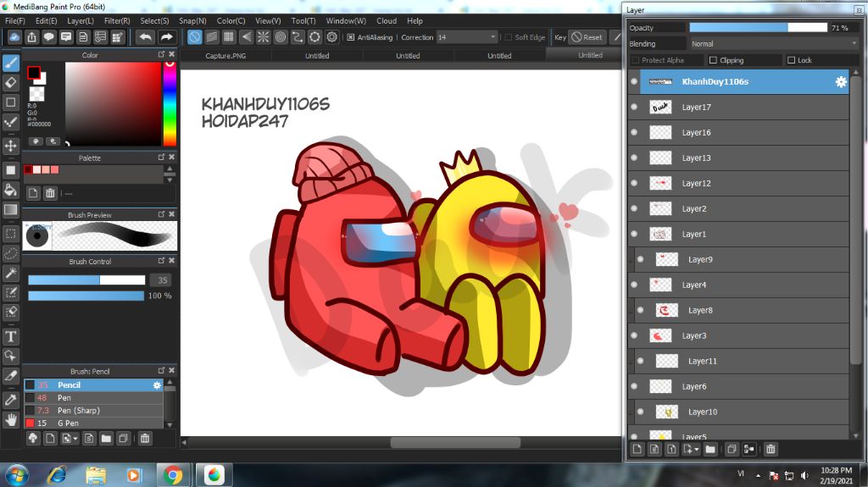Viewport: 868px width, 487px height.
Task: Enable the layer Lock checkbox
Action: coord(791,60)
